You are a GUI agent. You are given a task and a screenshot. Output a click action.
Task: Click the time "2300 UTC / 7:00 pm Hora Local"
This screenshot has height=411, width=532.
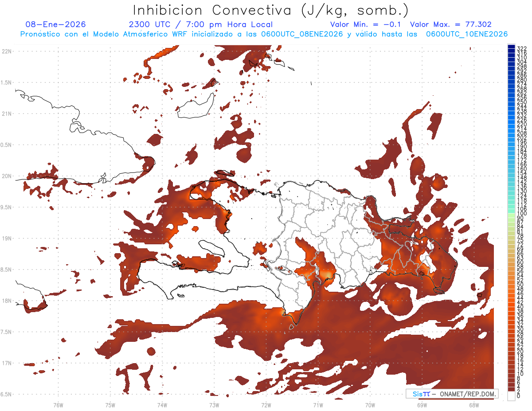[x=200, y=24]
